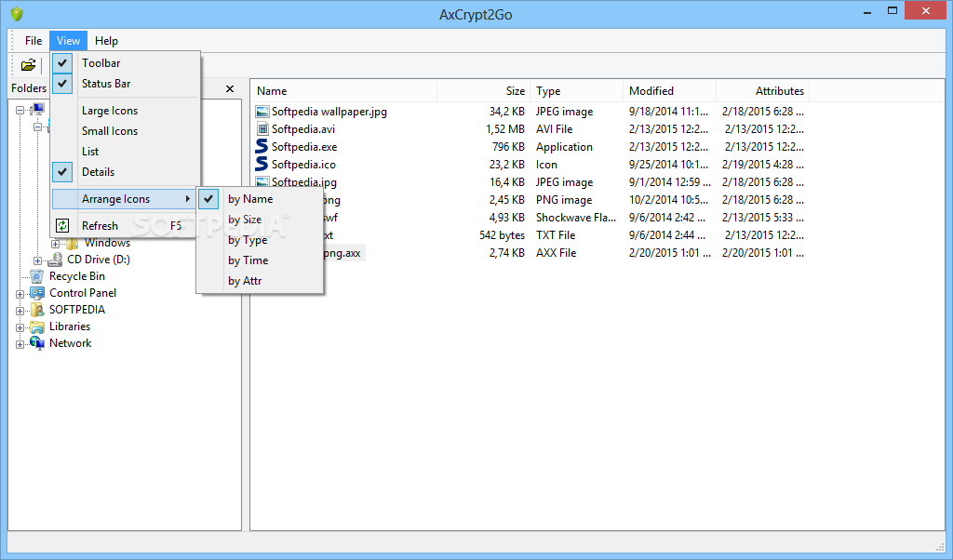Viewport: 953px width, 560px height.
Task: Click the Windows folder icon in the tree
Action: click(x=73, y=244)
